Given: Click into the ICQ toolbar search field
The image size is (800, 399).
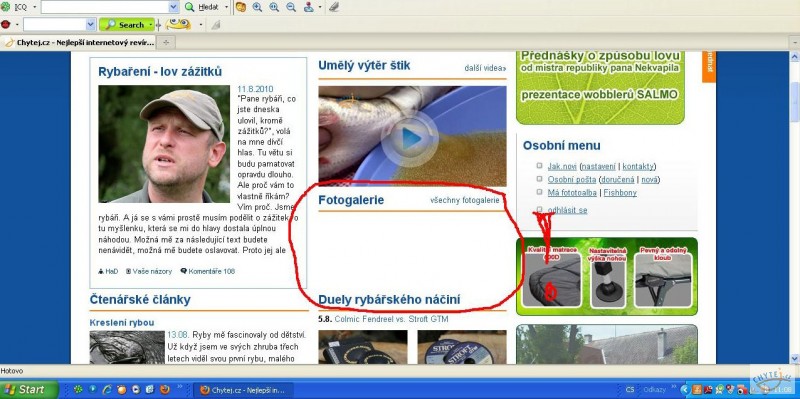Looking at the screenshot, I should point(105,7).
